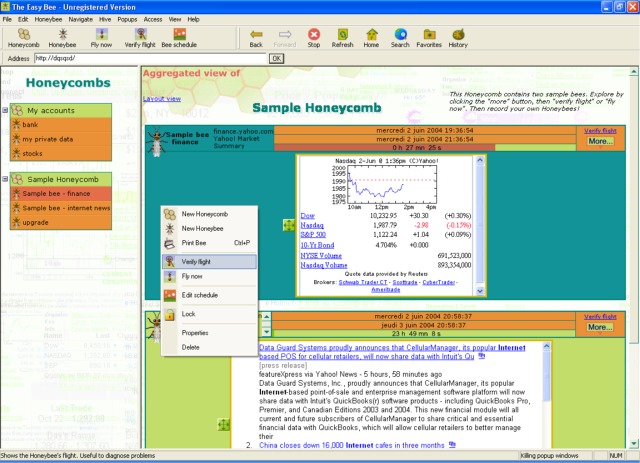Open the History toolbar icon
This screenshot has height=463, width=640.
458,34
